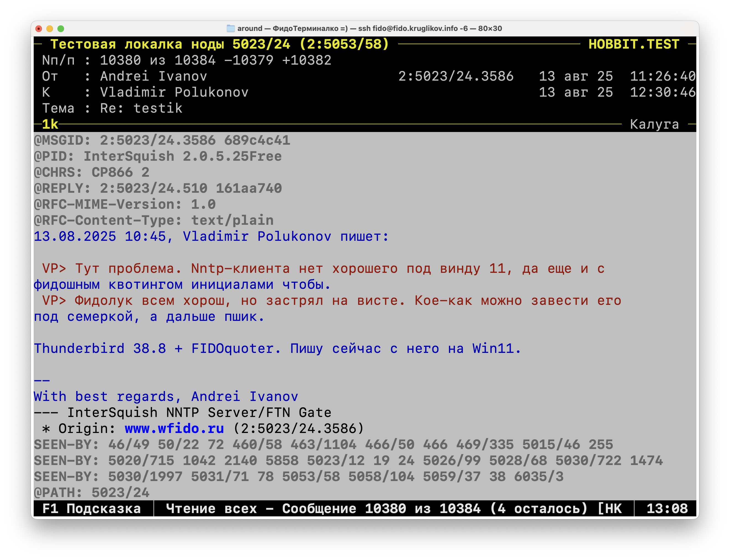
Task: Click the @PID InterSquish kludge line
Action: pos(158,156)
